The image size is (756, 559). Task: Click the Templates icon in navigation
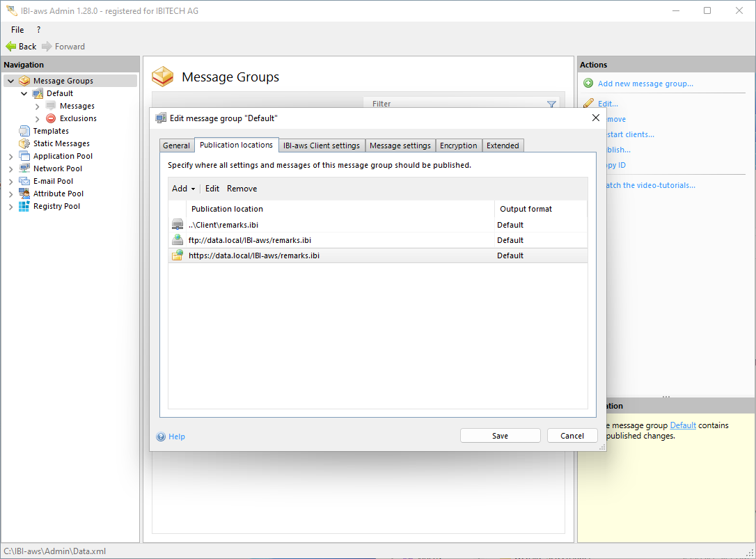[x=24, y=131]
